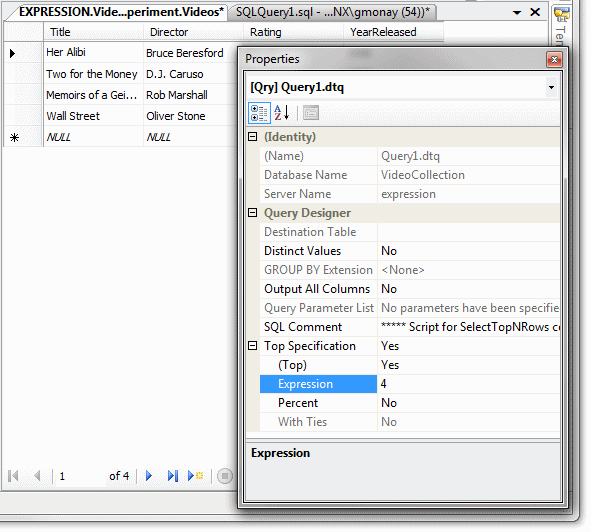Go to first record in grid navigator
The width and height of the screenshot is (591, 532).
tap(13, 477)
